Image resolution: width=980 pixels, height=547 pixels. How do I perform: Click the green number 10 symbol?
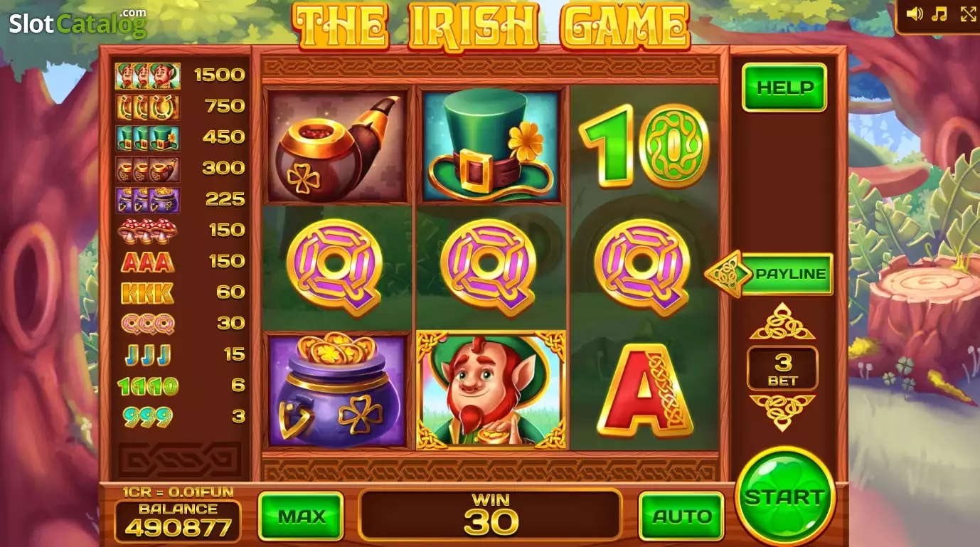click(x=644, y=146)
